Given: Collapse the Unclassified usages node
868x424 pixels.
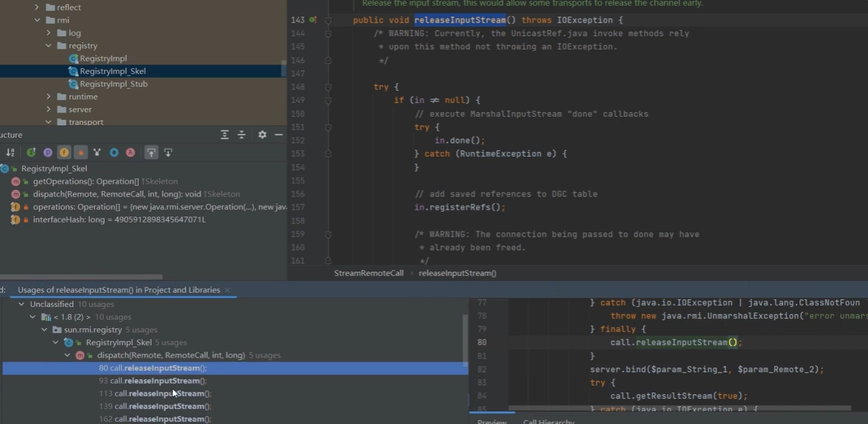Looking at the screenshot, I should [x=21, y=305].
